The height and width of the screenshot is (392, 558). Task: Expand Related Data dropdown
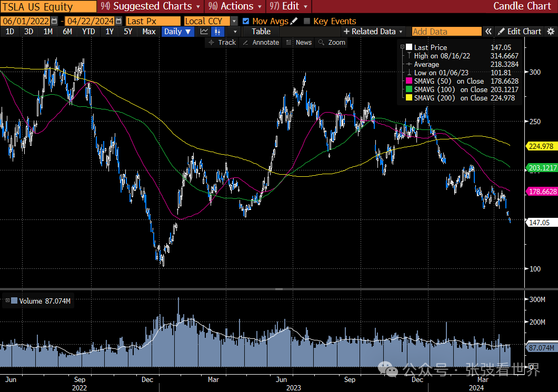click(373, 31)
